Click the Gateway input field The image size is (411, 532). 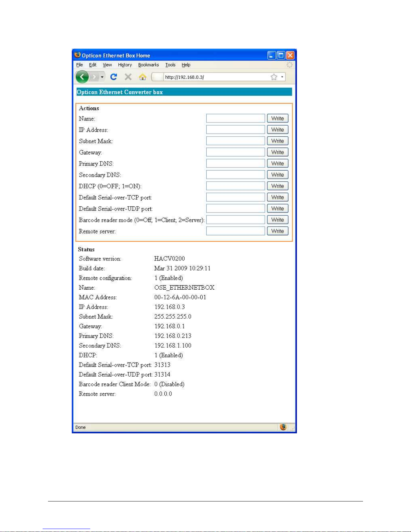tap(236, 152)
